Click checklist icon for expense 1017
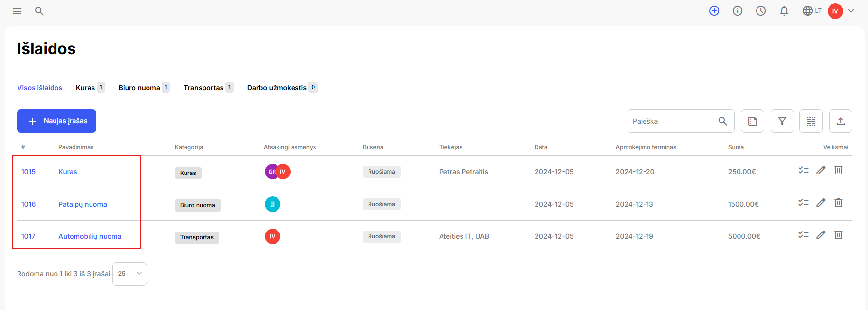Screen dimensions: 868x310 coord(803,235)
